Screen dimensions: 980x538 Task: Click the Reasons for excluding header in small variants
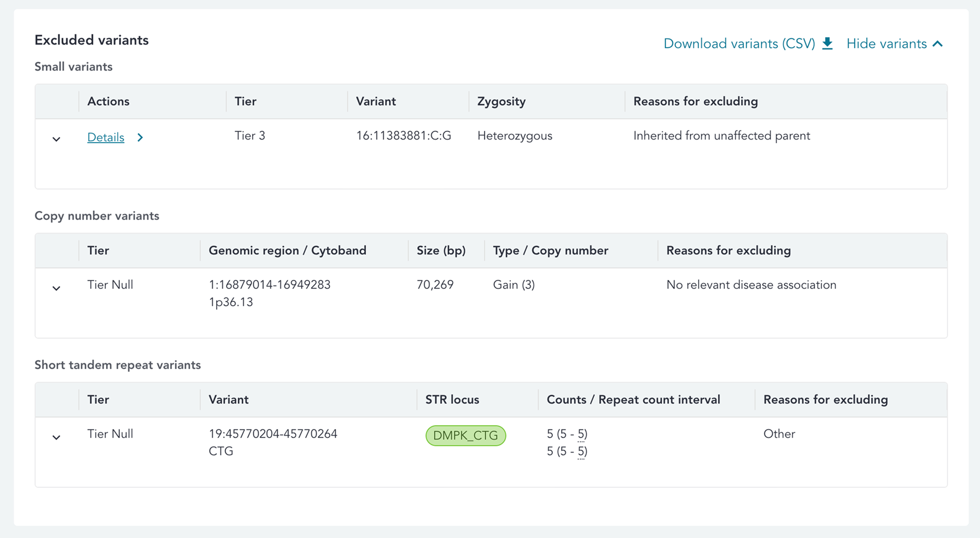[x=695, y=101]
